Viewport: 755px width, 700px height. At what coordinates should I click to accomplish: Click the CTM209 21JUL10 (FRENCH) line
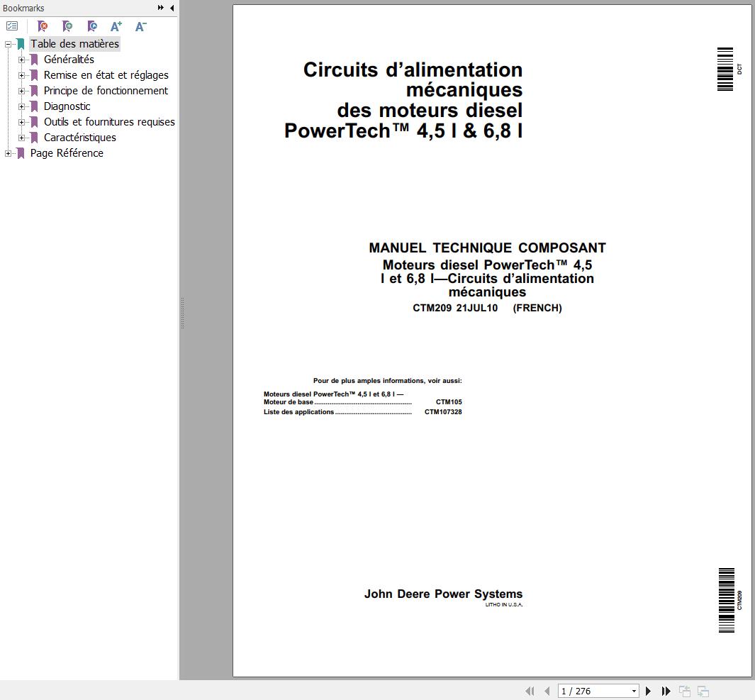(x=487, y=308)
